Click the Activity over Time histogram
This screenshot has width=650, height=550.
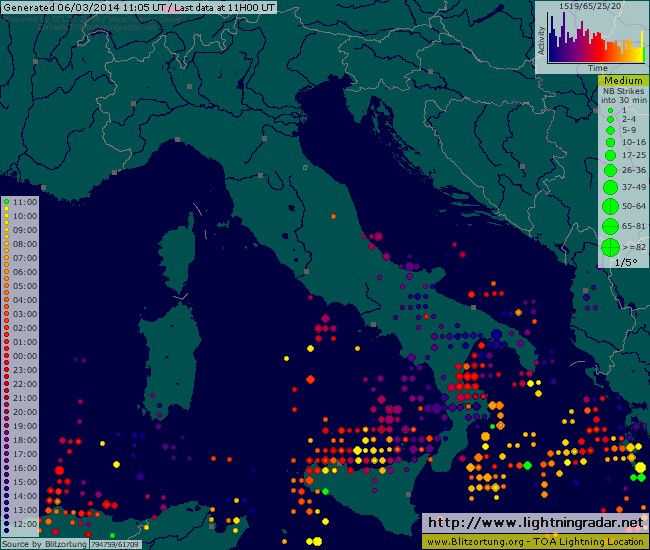pyautogui.click(x=596, y=38)
